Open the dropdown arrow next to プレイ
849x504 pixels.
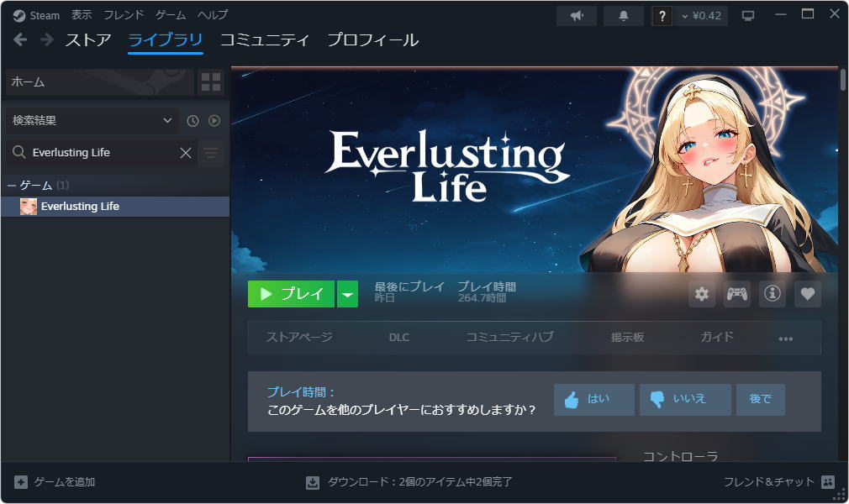347,294
